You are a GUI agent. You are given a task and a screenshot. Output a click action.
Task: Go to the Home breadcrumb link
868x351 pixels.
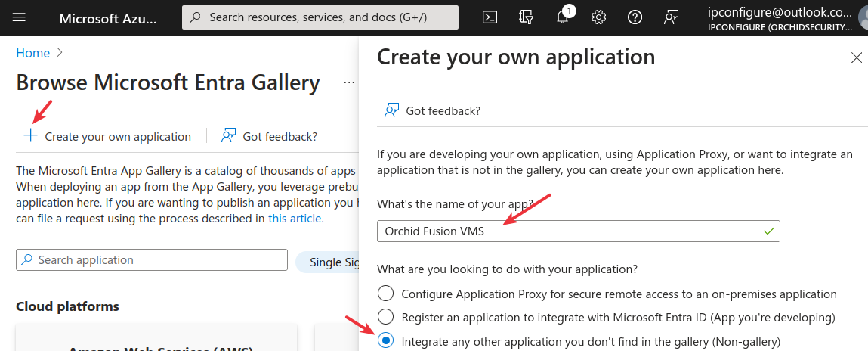[x=33, y=53]
